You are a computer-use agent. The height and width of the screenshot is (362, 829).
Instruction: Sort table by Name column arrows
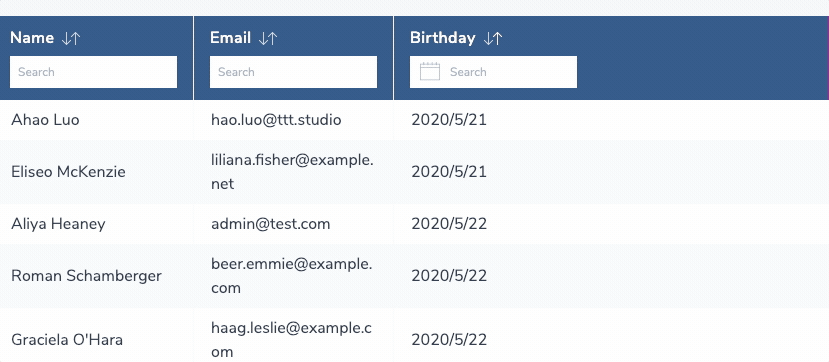(x=71, y=38)
